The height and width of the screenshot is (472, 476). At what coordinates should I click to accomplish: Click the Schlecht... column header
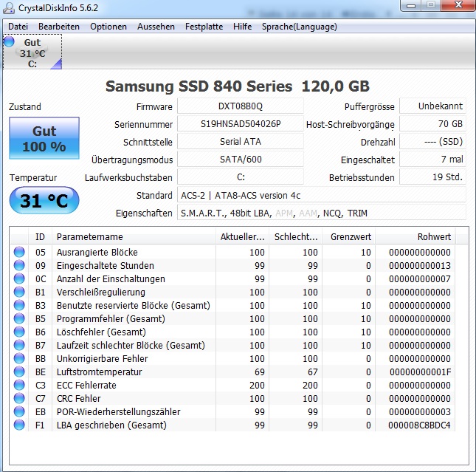pyautogui.click(x=296, y=237)
